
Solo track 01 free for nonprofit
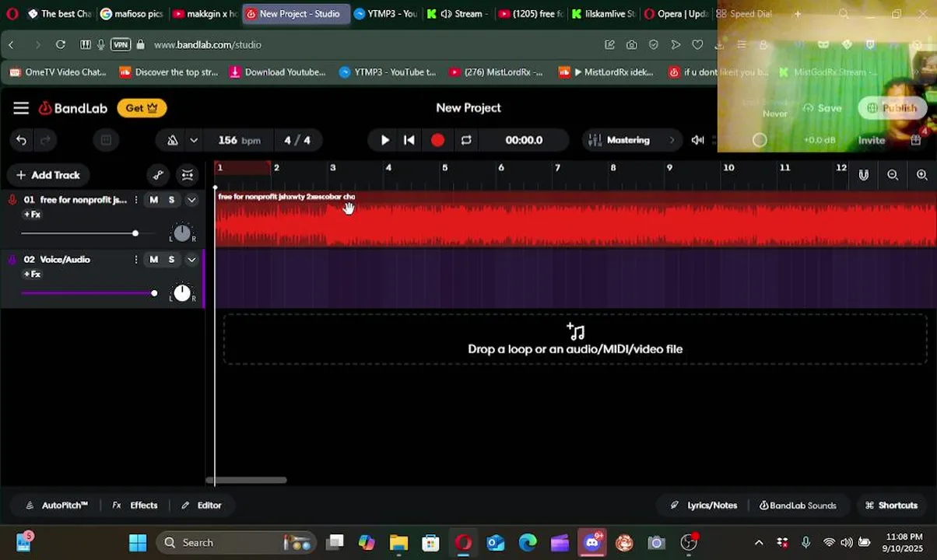pyautogui.click(x=171, y=200)
